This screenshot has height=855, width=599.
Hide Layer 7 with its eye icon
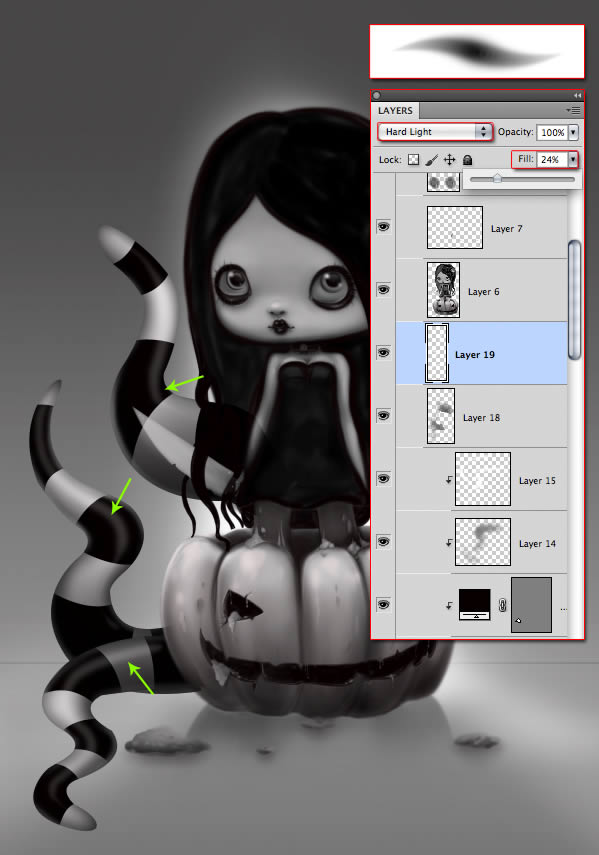coord(384,227)
